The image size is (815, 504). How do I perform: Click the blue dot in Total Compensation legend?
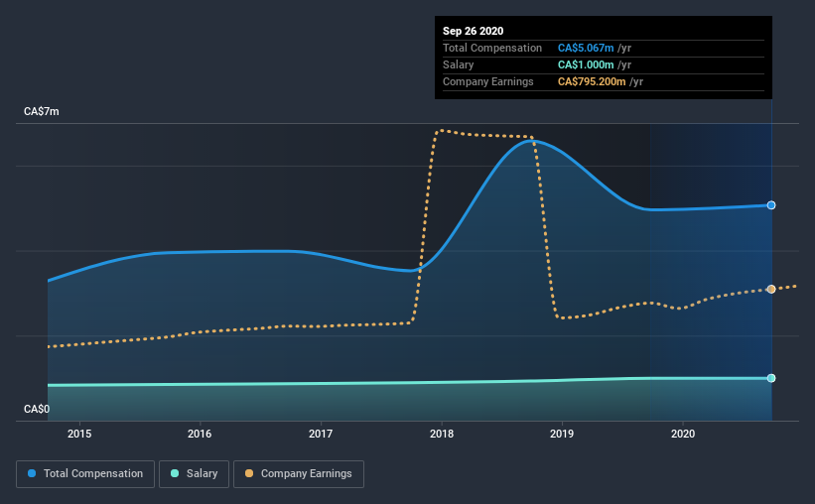(x=32, y=473)
